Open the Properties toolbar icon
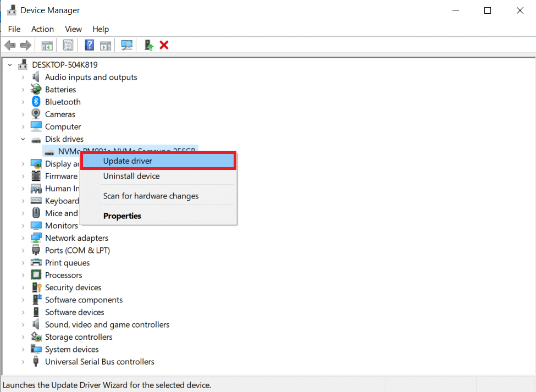The width and height of the screenshot is (536, 392). [68, 45]
